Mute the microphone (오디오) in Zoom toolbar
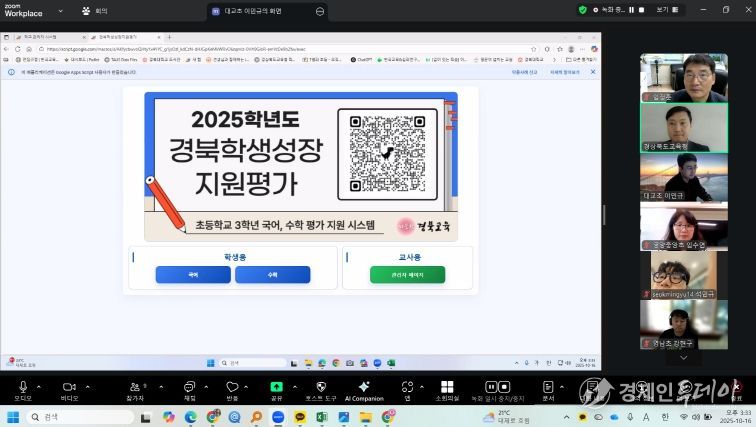The image size is (756, 427). click(22, 387)
